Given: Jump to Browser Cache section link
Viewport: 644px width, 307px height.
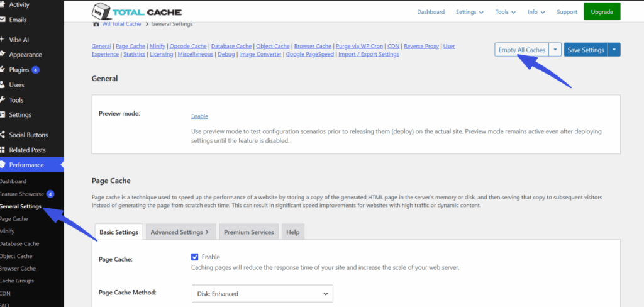Looking at the screenshot, I should point(313,46).
